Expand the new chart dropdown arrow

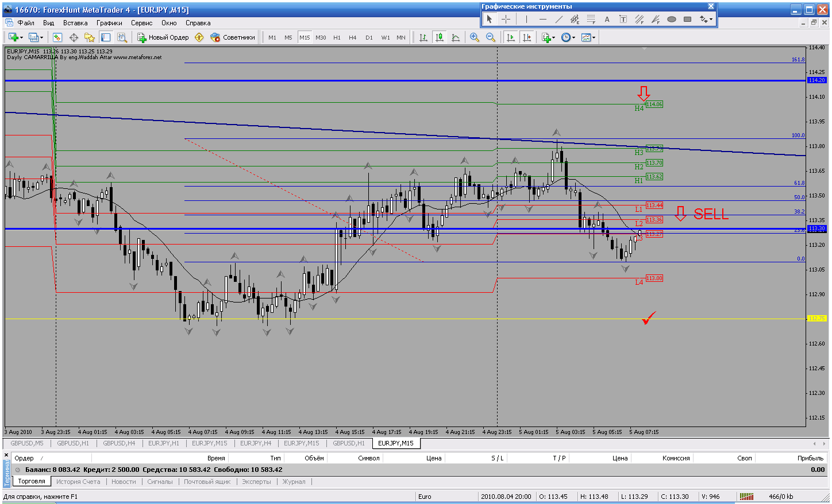click(x=22, y=38)
